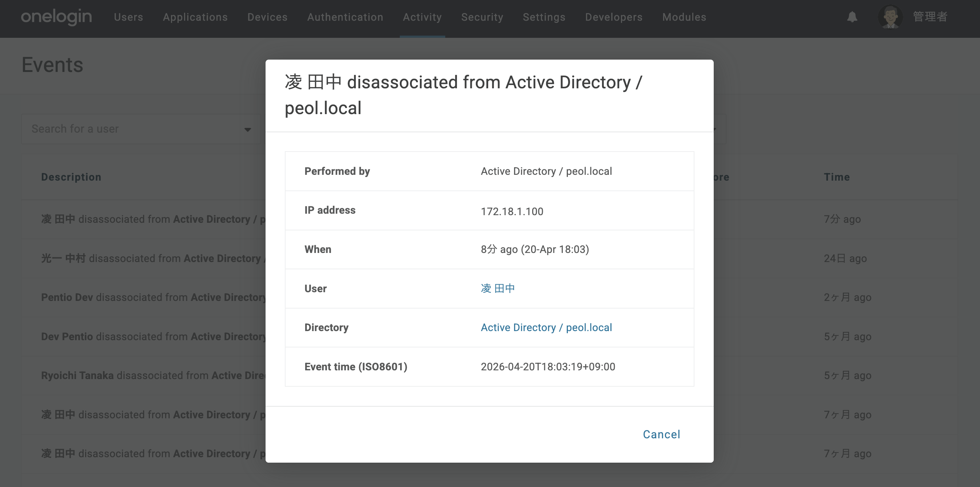Image resolution: width=980 pixels, height=487 pixels.
Task: Open the Applications menu
Action: click(x=195, y=17)
